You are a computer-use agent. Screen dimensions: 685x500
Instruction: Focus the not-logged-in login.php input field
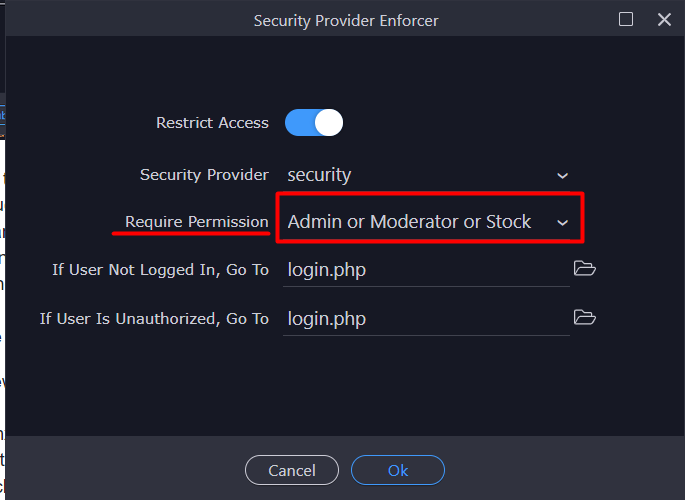[426, 270]
